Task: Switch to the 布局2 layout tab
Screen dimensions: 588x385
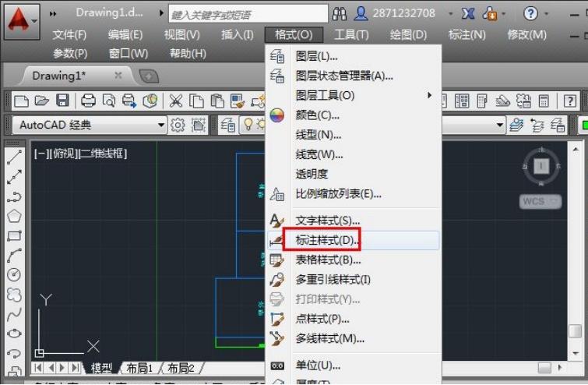Action: 181,368
